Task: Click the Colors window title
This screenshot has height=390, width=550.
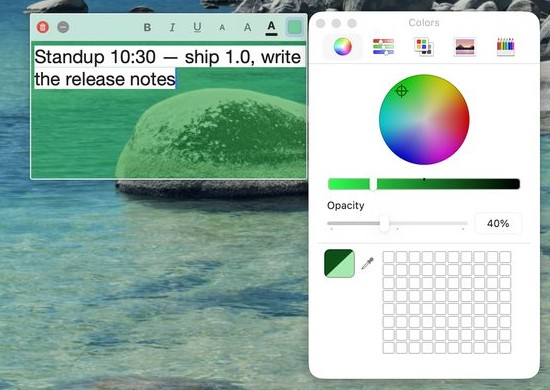Action: pyautogui.click(x=424, y=23)
